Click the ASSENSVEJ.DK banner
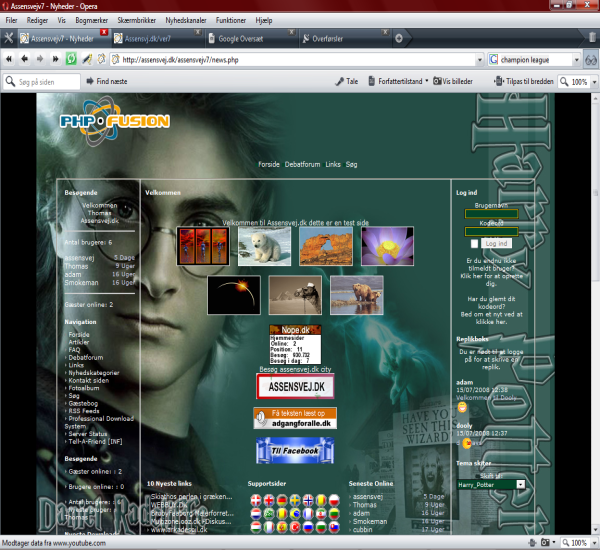 [295, 387]
